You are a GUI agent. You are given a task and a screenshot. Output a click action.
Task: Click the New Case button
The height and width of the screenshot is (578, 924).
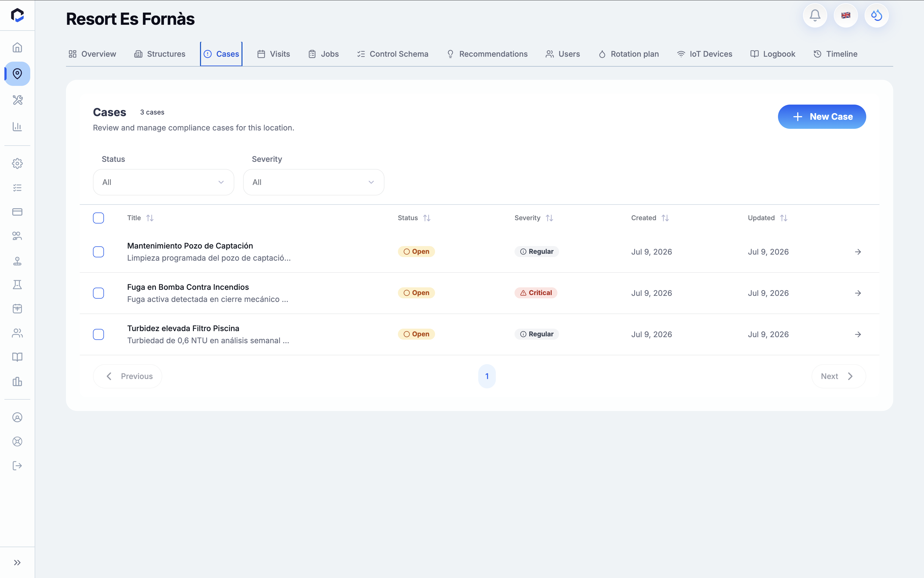coord(822,117)
